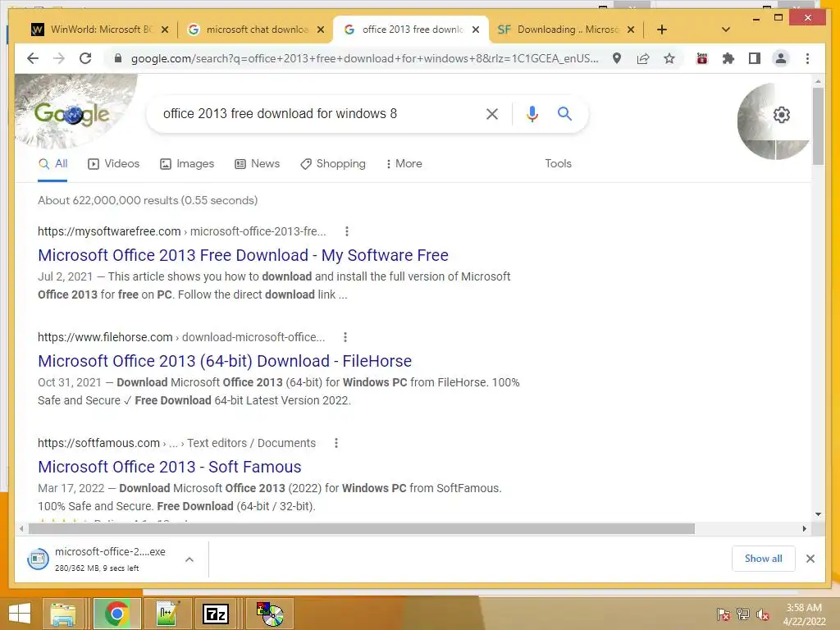Click the muted volume tray icon
This screenshot has height=630, width=840.
pos(763,614)
